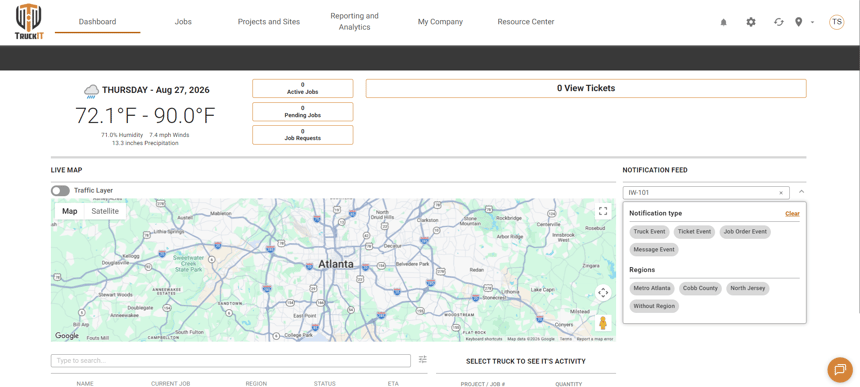
Task: Click the map camera controls icon
Action: (603, 293)
